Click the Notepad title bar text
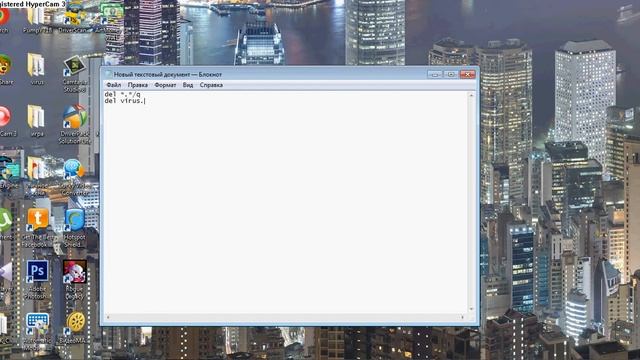The image size is (640, 360). (168, 74)
